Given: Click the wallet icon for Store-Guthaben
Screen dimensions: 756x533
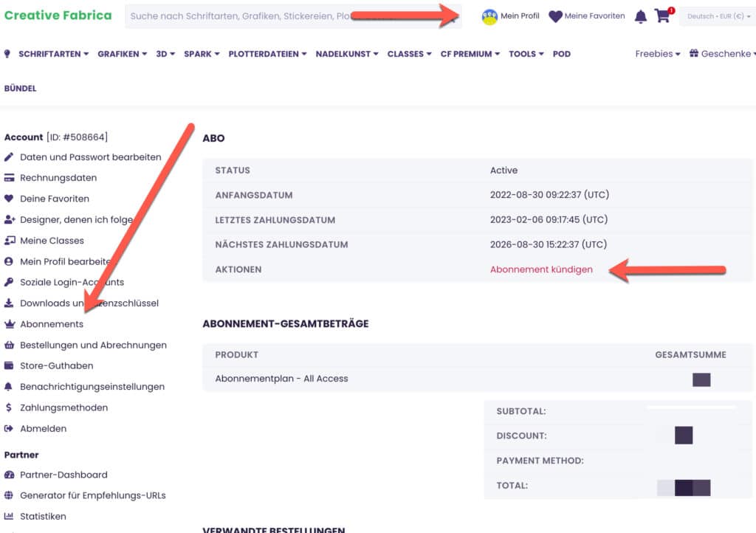Looking at the screenshot, I should 9,365.
